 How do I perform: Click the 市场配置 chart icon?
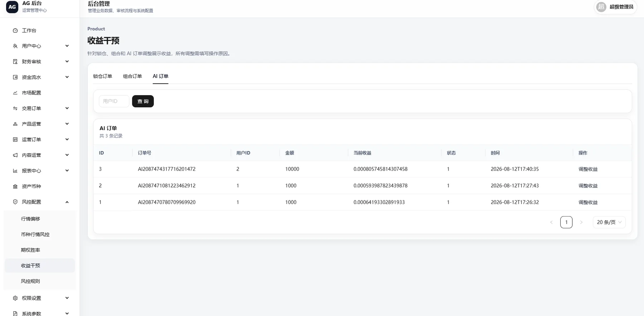point(15,93)
